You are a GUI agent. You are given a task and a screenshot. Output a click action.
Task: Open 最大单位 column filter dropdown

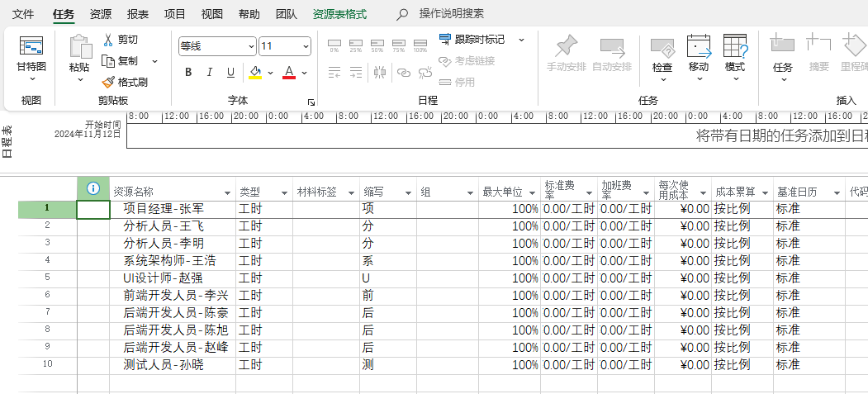(x=532, y=193)
